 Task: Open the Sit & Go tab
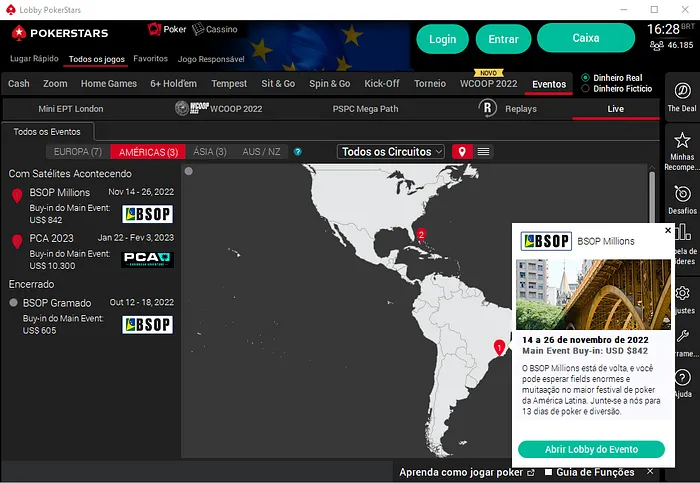pyautogui.click(x=278, y=83)
